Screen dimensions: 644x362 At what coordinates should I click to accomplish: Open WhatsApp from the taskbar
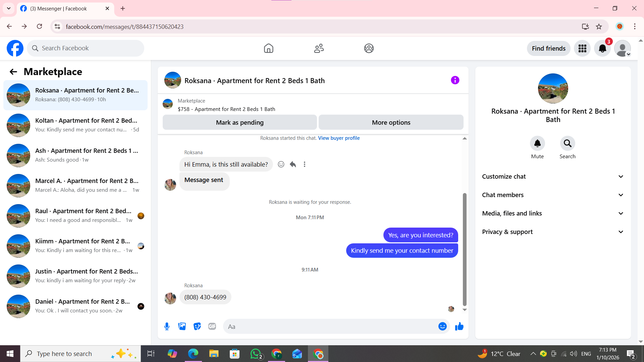[256, 354]
